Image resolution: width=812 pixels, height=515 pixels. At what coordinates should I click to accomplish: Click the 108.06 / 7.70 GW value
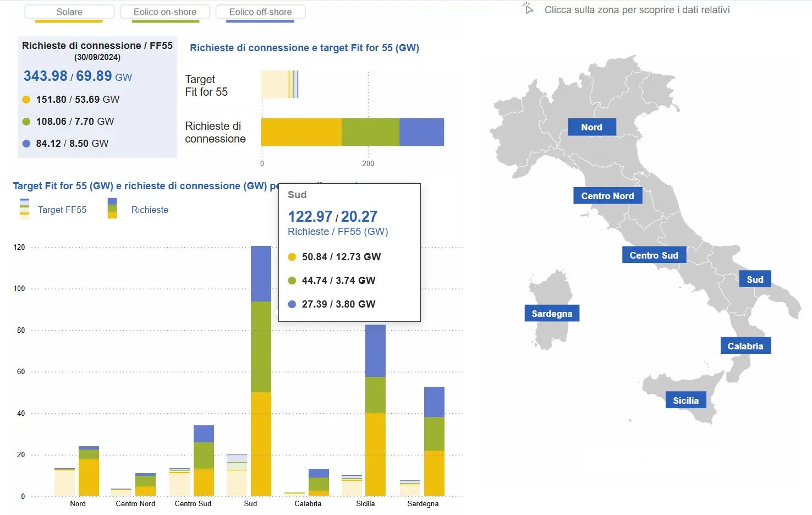pos(75,122)
